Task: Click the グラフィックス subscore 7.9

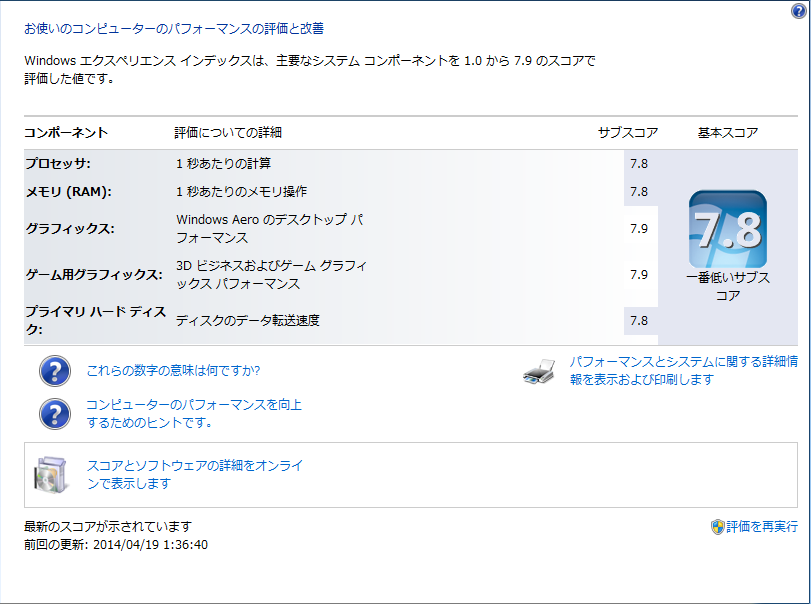Action: (639, 229)
